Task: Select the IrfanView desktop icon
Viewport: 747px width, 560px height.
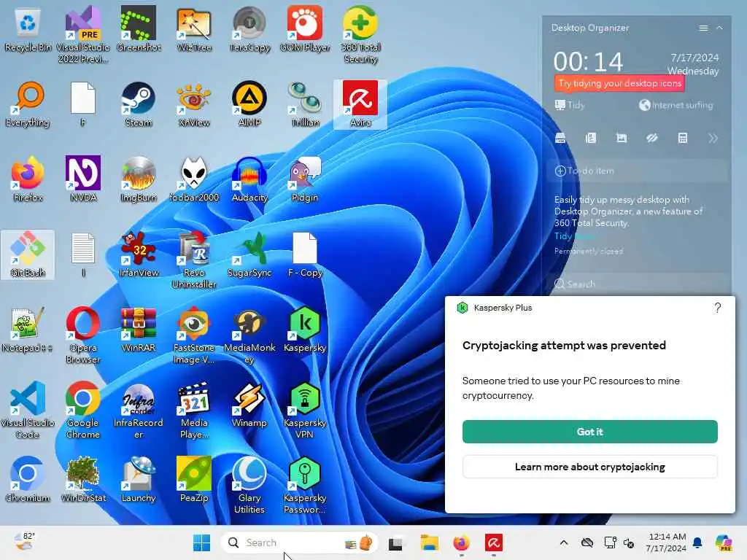Action: (139, 254)
